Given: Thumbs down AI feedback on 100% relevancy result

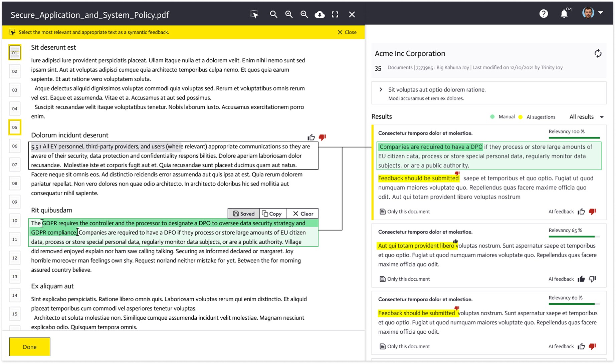Looking at the screenshot, I should (x=593, y=212).
